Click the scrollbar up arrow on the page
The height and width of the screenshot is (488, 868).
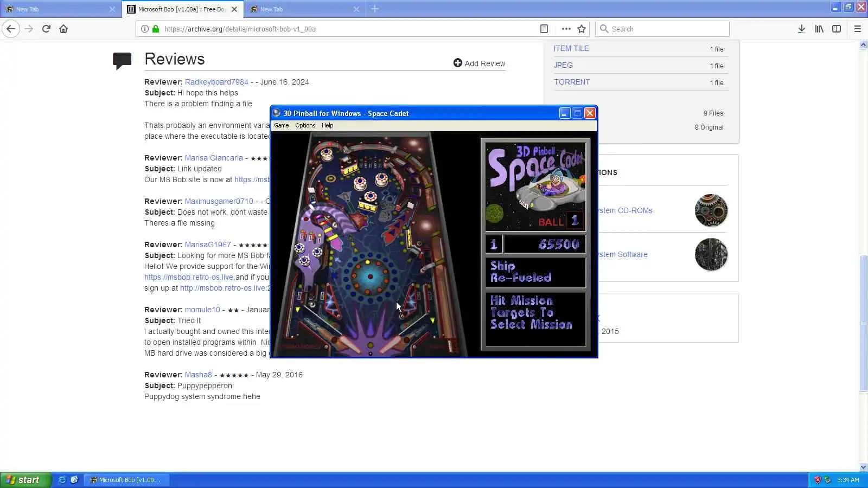(x=863, y=45)
